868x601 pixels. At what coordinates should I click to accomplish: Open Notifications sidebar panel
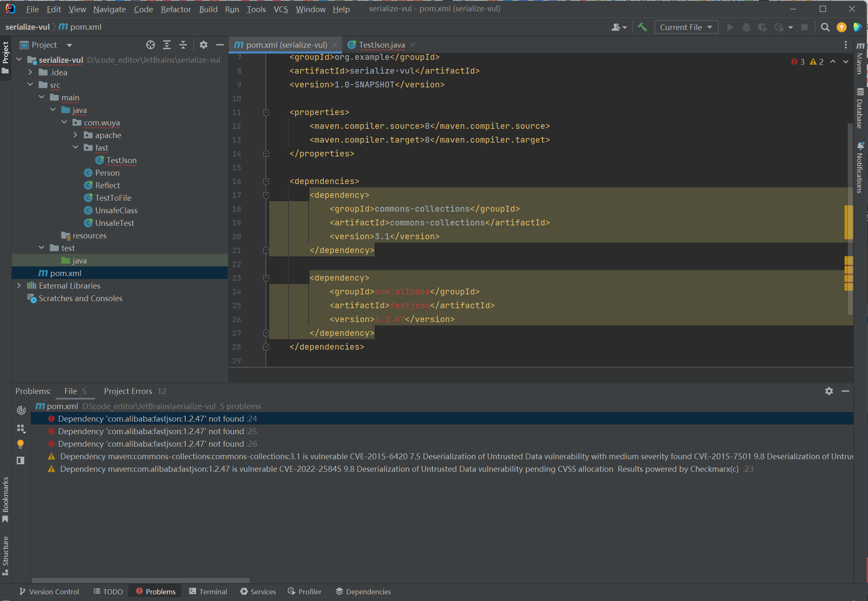coord(860,168)
